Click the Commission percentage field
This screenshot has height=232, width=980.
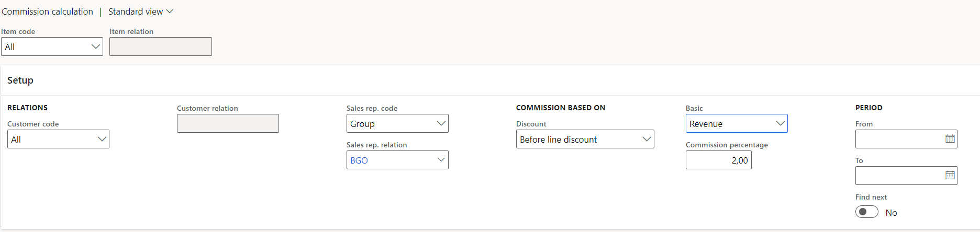tap(718, 160)
